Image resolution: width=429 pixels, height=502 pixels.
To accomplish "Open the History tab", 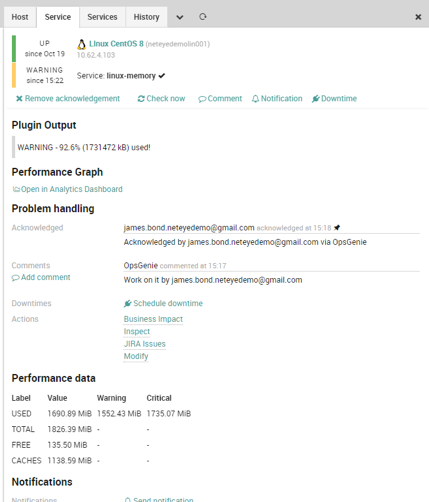I will [x=146, y=17].
